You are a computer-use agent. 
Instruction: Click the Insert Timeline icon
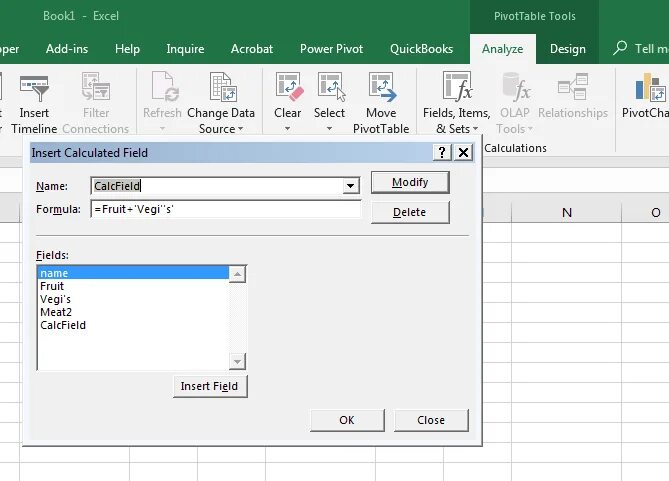click(x=34, y=88)
